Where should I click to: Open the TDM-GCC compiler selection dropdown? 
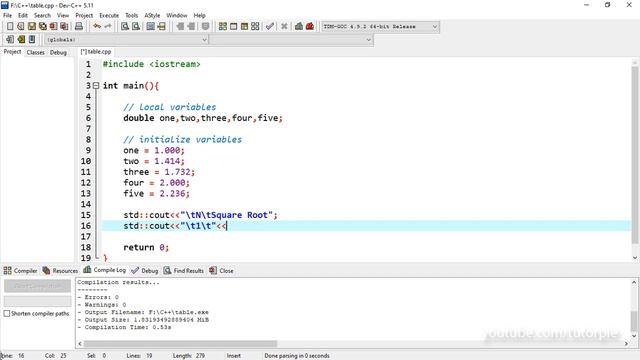380,27
